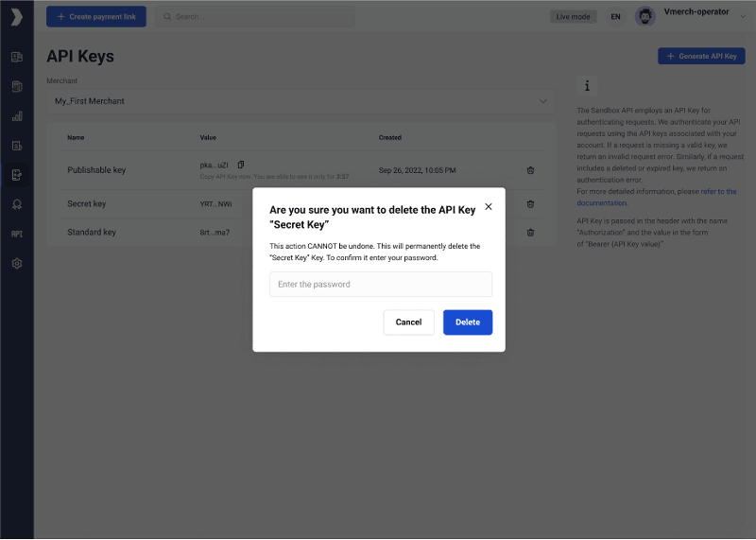Screen dimensions: 756x540
Task: Click the logo arrow in sidebar
Action: coord(17,17)
